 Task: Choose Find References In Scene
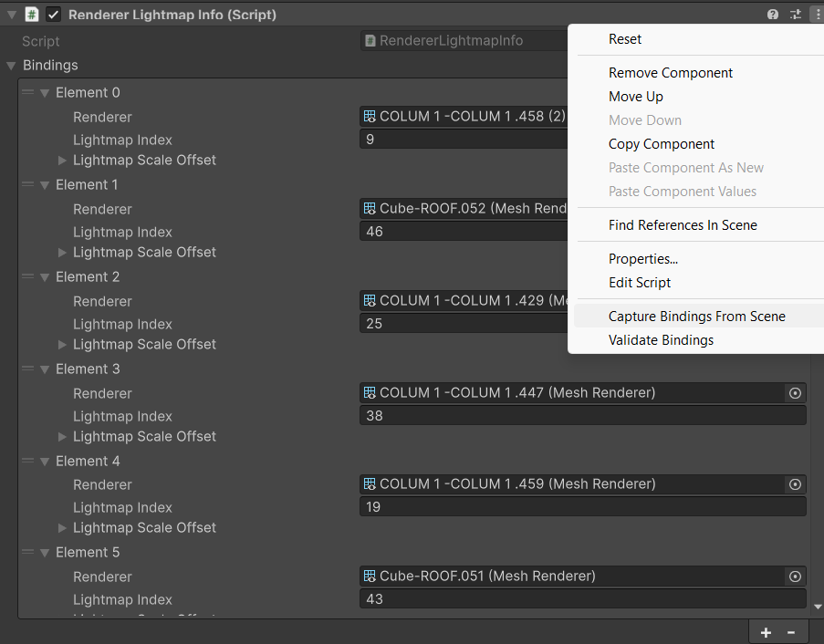pos(699,225)
